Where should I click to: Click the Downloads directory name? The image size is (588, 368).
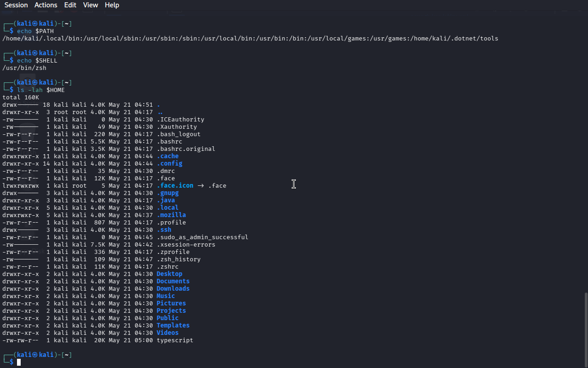point(173,289)
